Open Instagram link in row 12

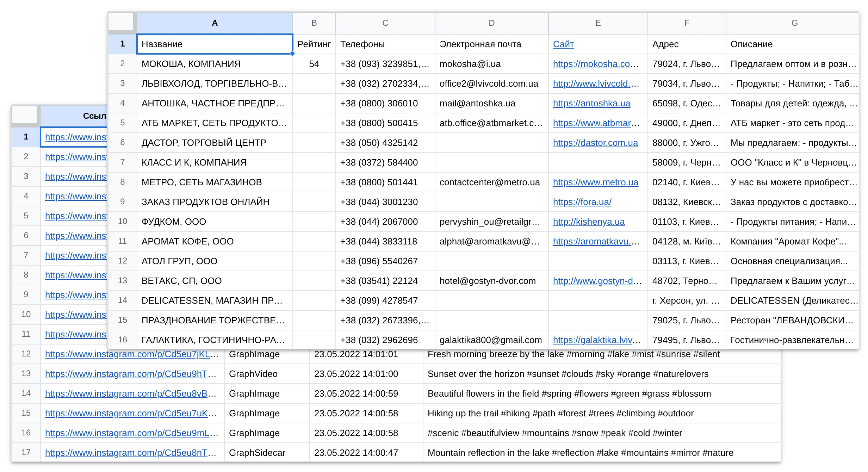[132, 354]
